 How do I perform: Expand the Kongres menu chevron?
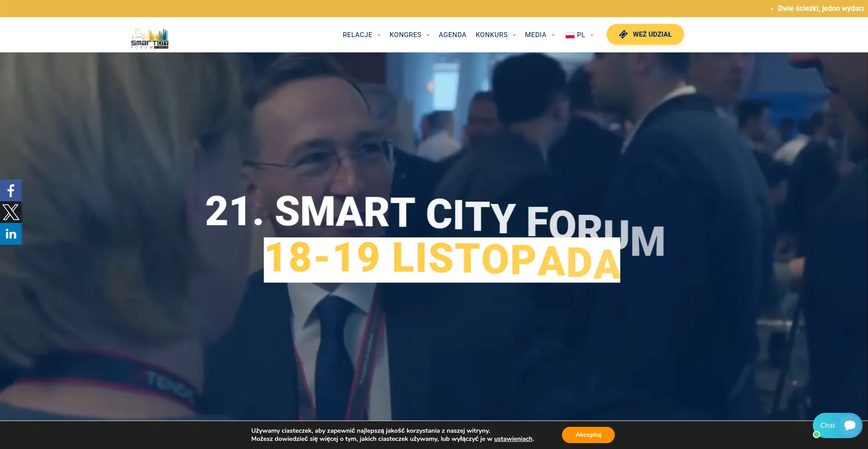click(428, 35)
